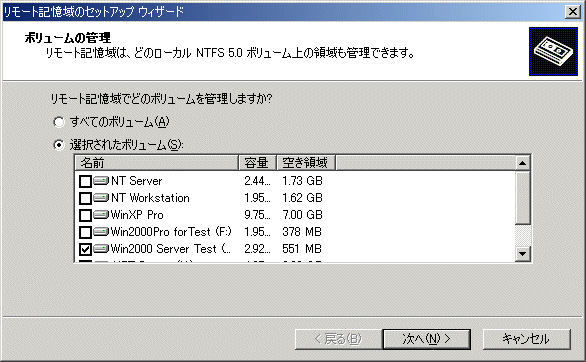Check the NT Workstation volume checkbox
This screenshot has height=362, width=586.
click(85, 198)
